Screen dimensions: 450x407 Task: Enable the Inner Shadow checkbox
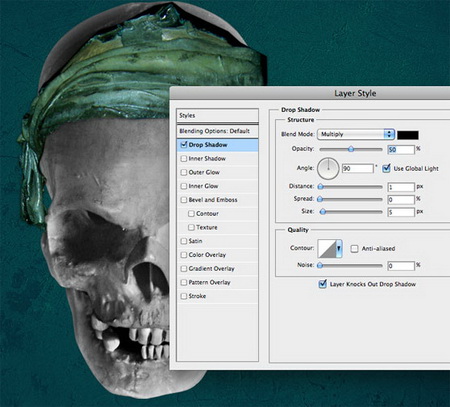(x=183, y=159)
